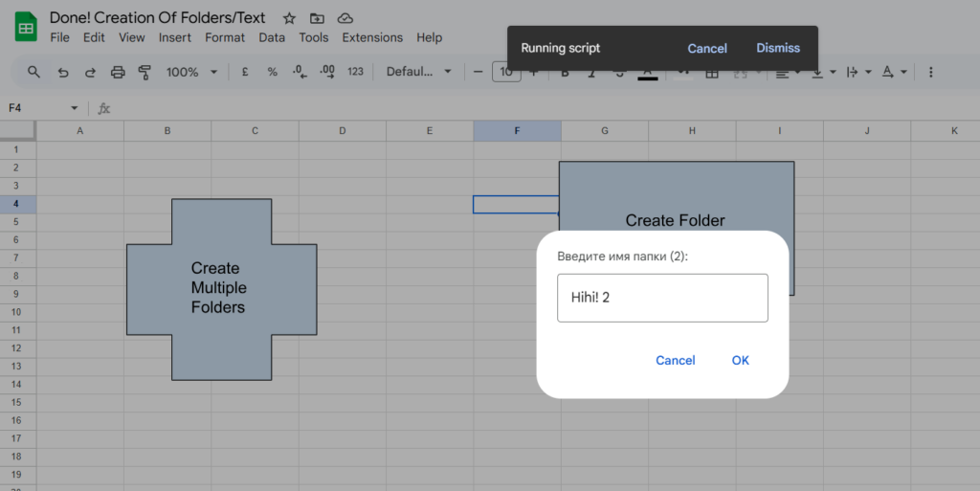Select column H header
This screenshot has height=491, width=980.
[x=692, y=131]
